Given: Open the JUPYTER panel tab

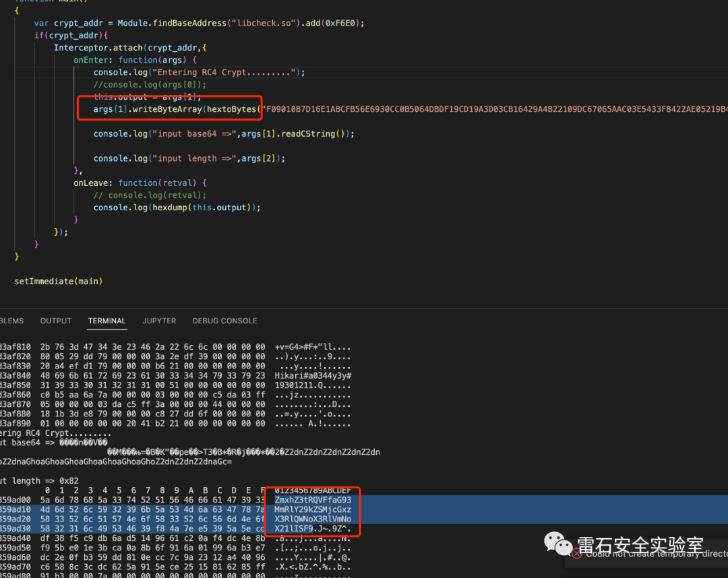Looking at the screenshot, I should (159, 321).
